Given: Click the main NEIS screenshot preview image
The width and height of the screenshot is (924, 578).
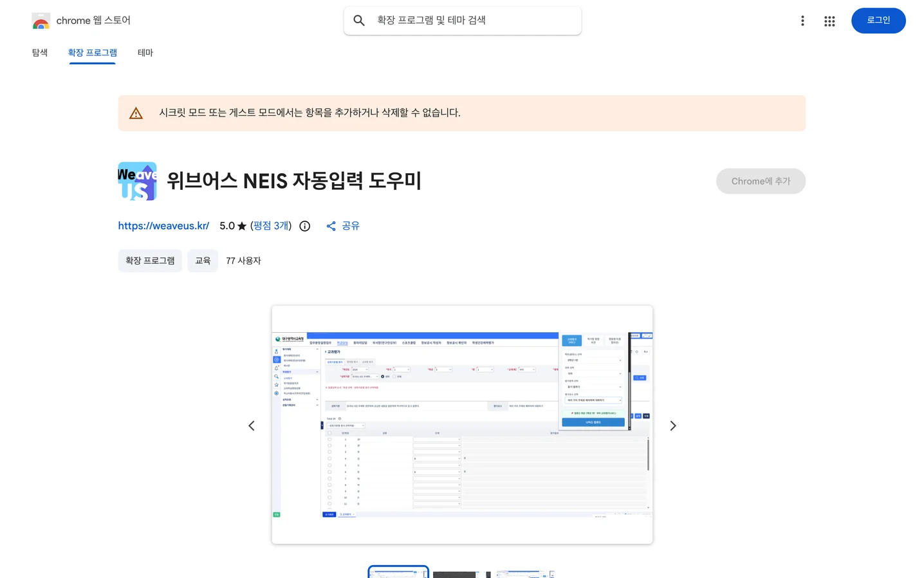Looking at the screenshot, I should [x=462, y=425].
